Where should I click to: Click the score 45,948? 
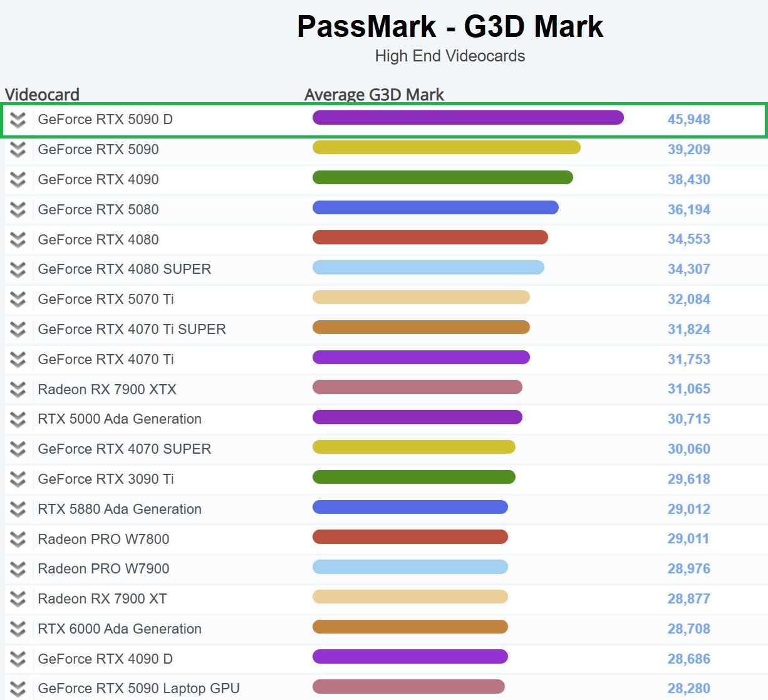pos(689,119)
